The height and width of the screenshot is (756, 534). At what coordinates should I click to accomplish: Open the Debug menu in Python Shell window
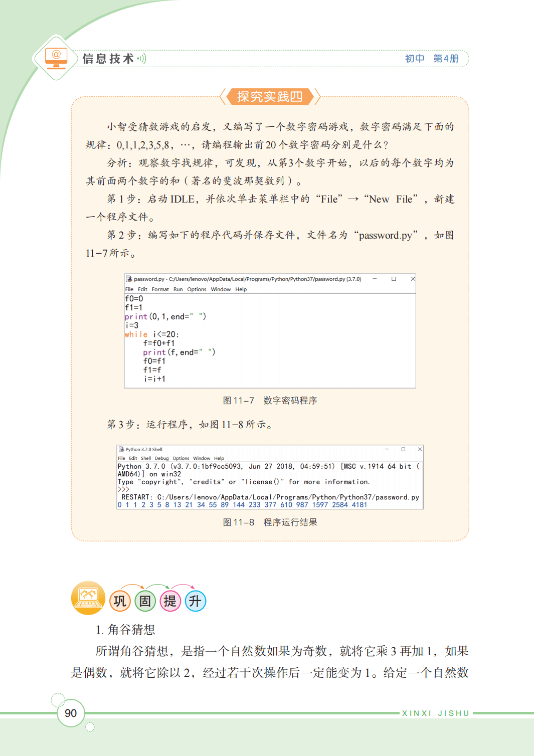pyautogui.click(x=161, y=458)
